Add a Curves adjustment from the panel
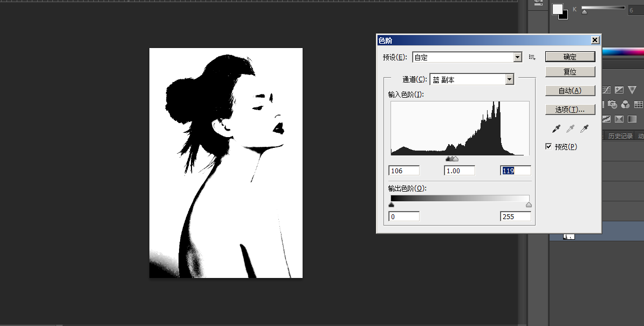This screenshot has height=326, width=644. pos(607,90)
